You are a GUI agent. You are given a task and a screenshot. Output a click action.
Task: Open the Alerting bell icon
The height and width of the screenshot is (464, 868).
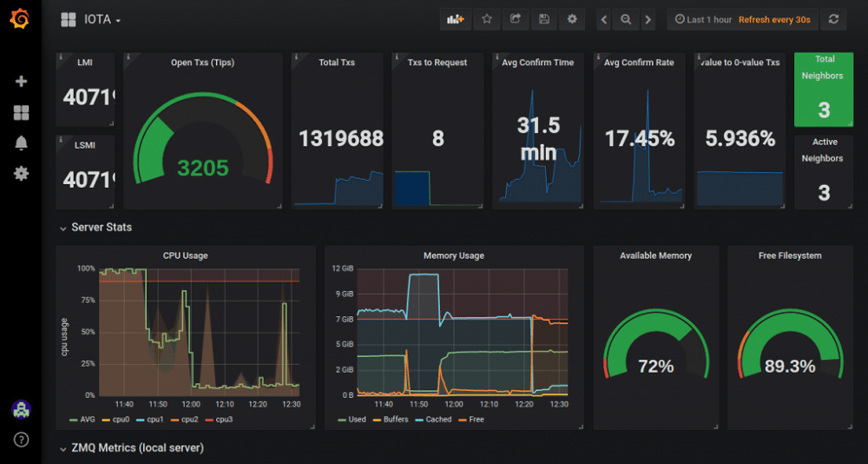[21, 143]
